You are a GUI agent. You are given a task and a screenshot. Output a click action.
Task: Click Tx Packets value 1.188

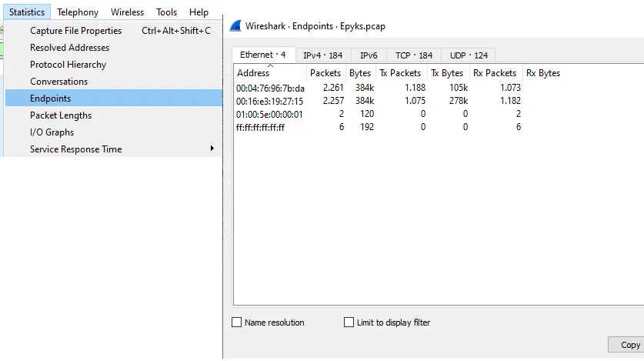(x=415, y=88)
